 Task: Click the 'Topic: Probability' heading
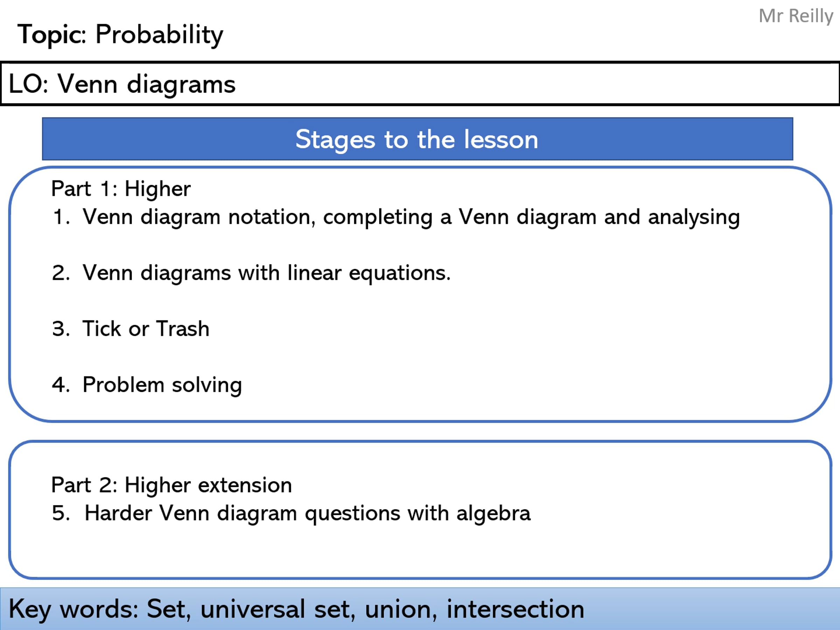click(x=120, y=35)
